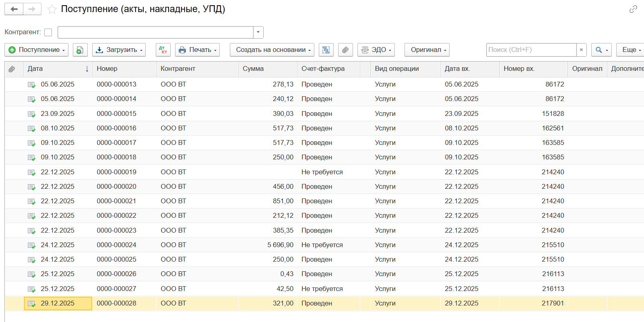Open the ЭДО menu
The height and width of the screenshot is (322, 644).
[376, 50]
